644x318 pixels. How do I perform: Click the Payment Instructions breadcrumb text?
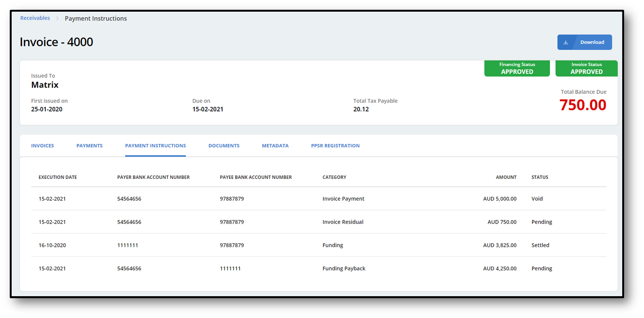click(x=96, y=18)
